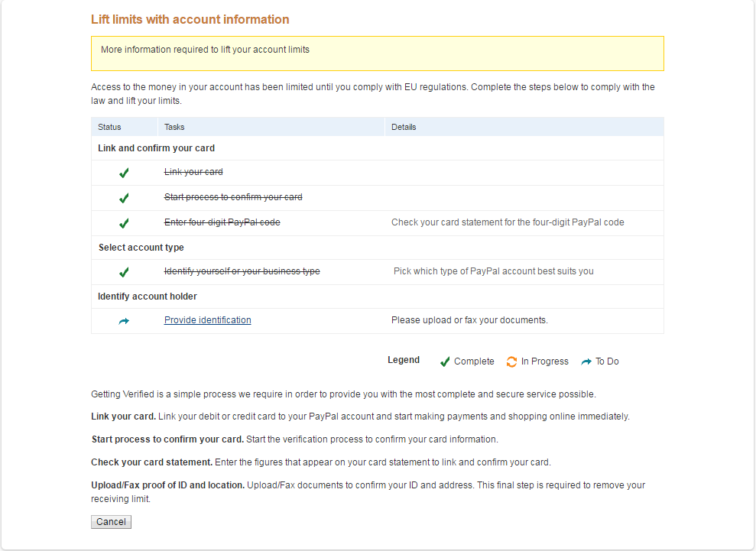756x551 pixels.
Task: Click the Lift limits with account information heading
Action: pos(190,19)
